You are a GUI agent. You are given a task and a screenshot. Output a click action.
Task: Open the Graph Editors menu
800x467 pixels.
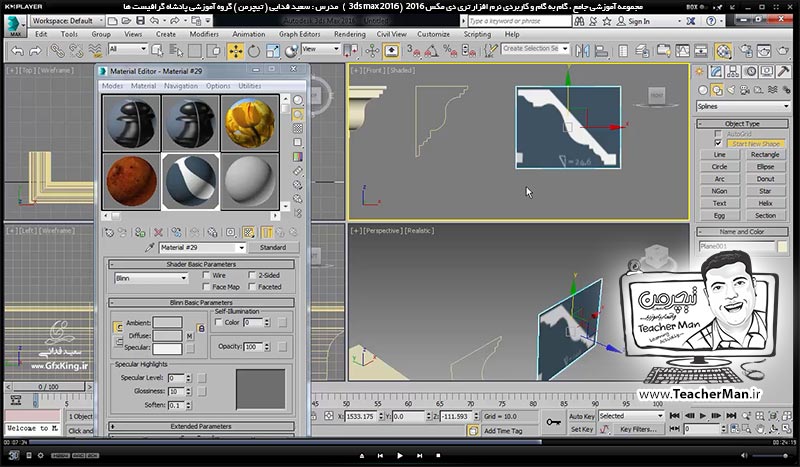tap(299, 34)
